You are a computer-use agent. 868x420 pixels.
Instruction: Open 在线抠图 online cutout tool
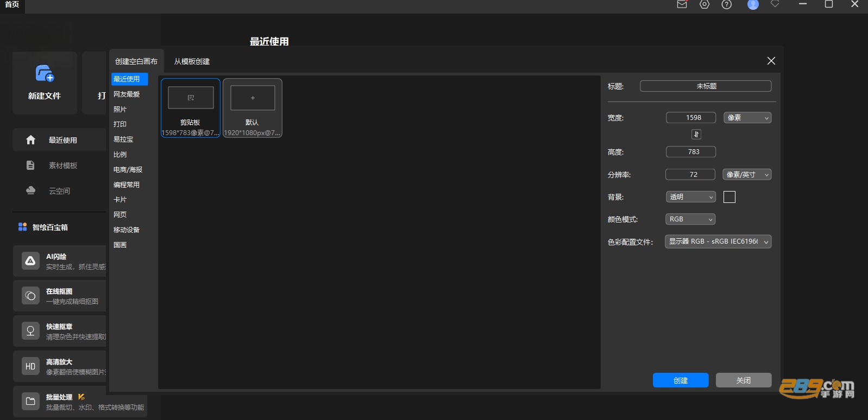[x=60, y=296]
